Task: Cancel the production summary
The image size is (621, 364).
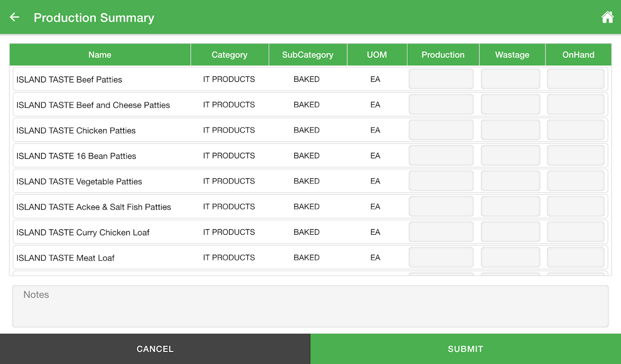Action: pos(155,349)
